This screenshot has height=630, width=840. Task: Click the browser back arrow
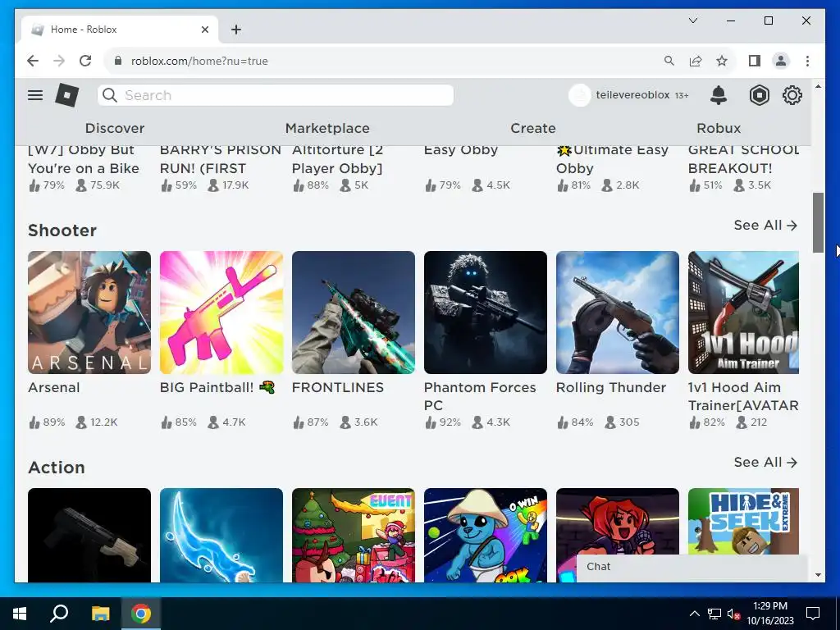[33, 61]
